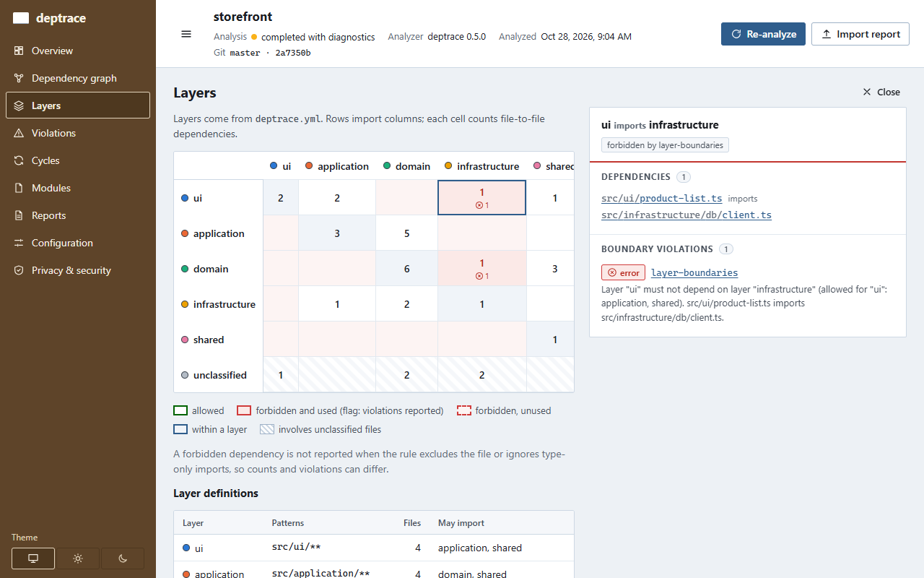This screenshot has height=578, width=924.
Task: Click the ui row header
Action: tap(219, 197)
